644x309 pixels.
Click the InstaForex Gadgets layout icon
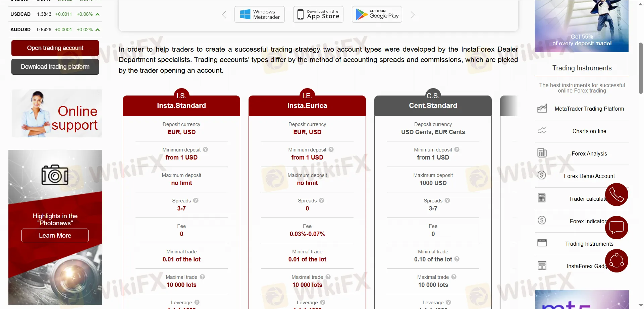(542, 265)
